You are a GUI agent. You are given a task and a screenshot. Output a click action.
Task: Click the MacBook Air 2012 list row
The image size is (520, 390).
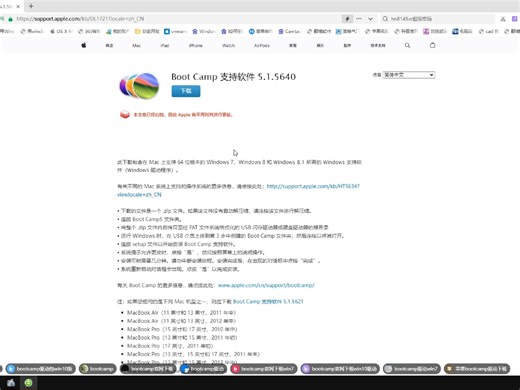(x=181, y=321)
